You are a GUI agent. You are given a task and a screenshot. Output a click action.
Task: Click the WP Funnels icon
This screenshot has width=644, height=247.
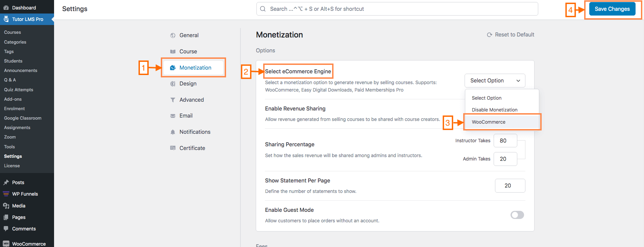coord(6,194)
